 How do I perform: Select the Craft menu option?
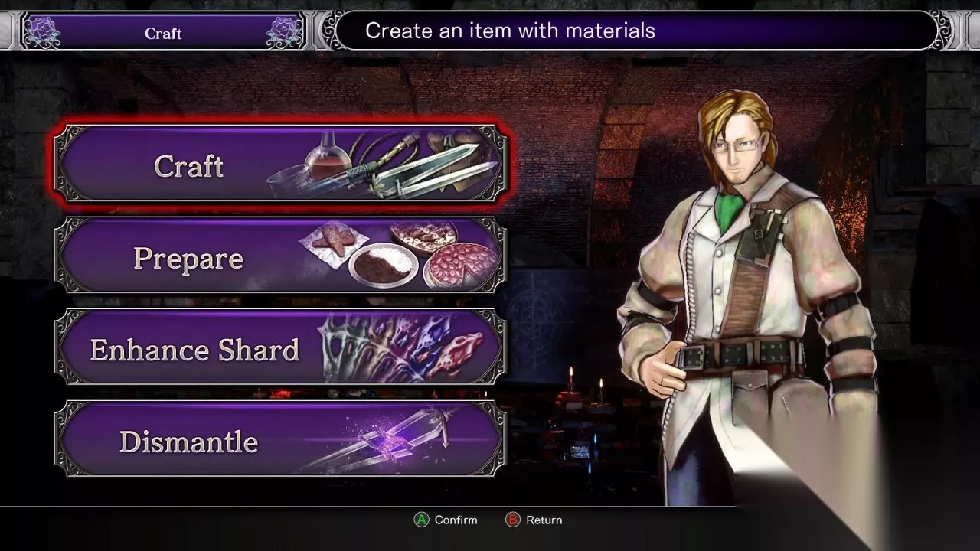[x=280, y=165]
